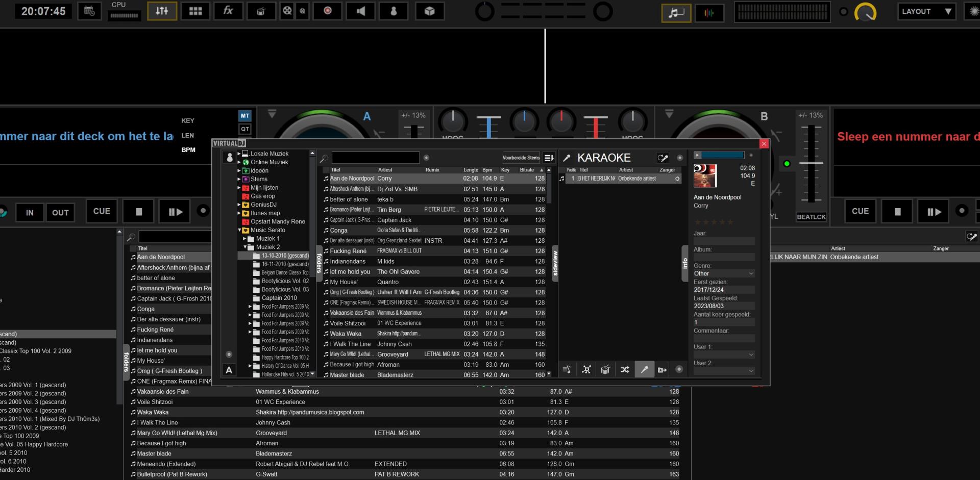
Task: Open the pads grid view
Action: click(195, 11)
